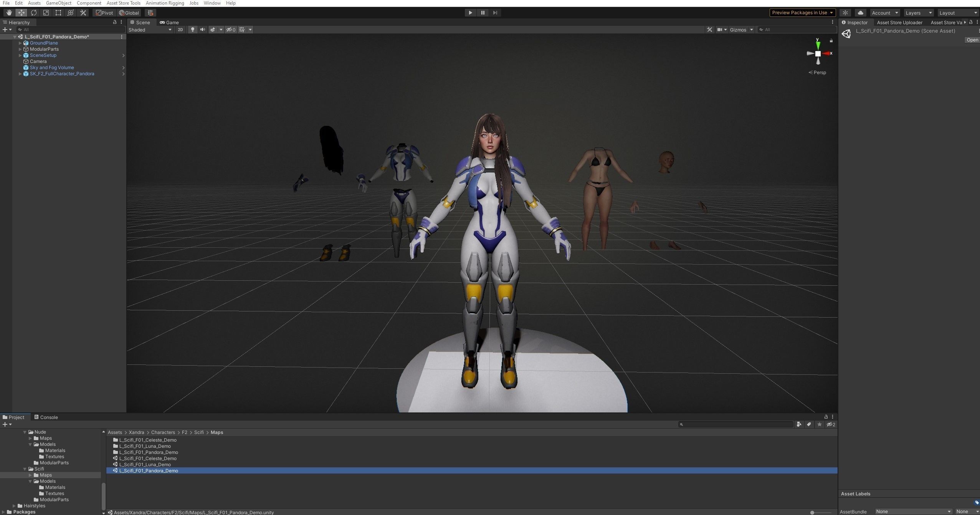Open the Scene component editor tools wrench
This screenshot has height=515, width=980.
[x=709, y=30]
